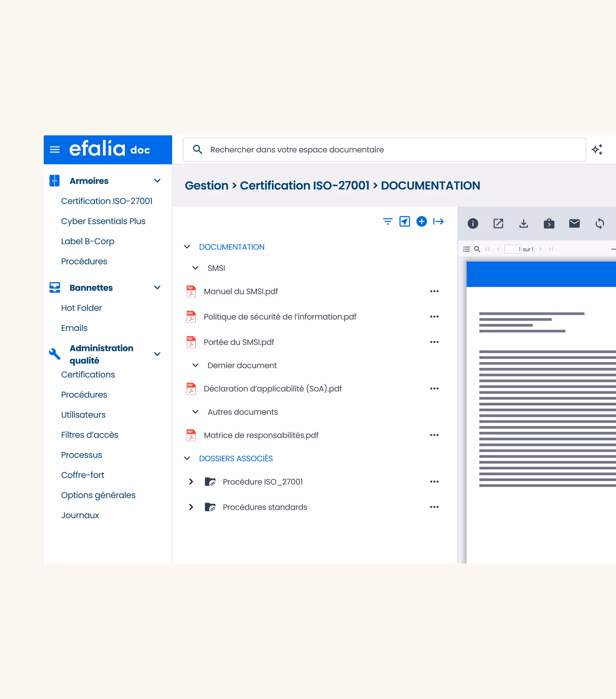Open Déclaration d'applicabilité (SoA).pdf
616x699 pixels.
click(x=273, y=389)
